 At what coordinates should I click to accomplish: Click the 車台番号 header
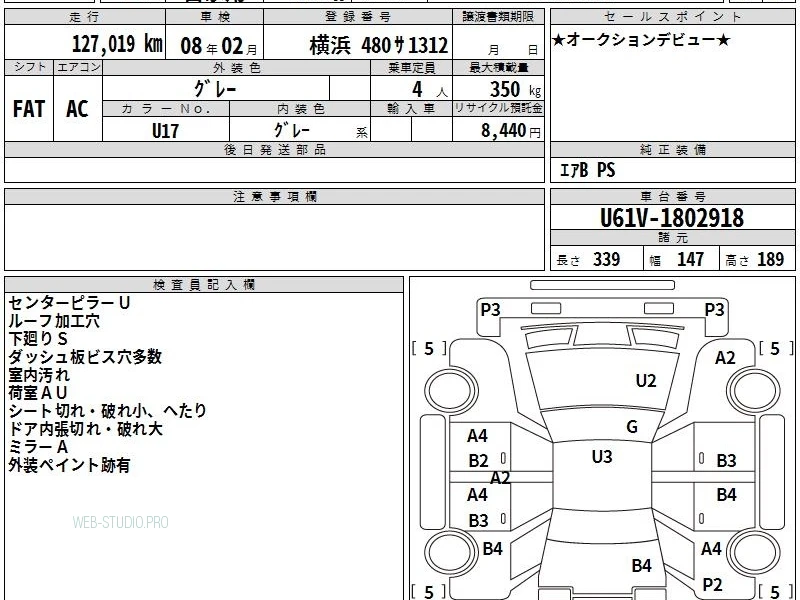coord(673,196)
